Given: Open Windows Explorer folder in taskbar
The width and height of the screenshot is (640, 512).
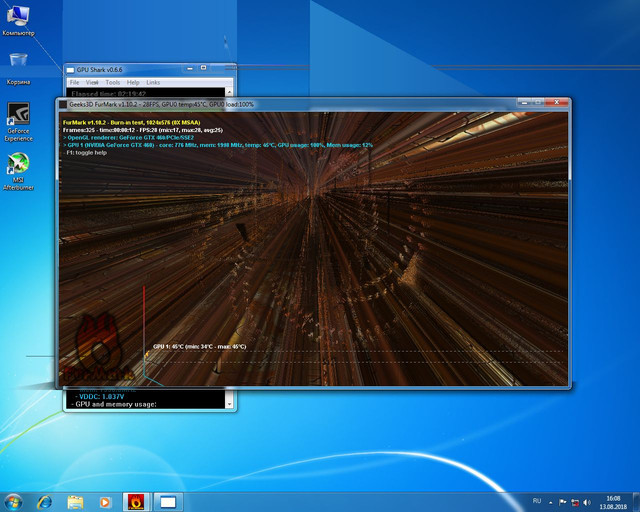Looking at the screenshot, I should click(x=75, y=502).
